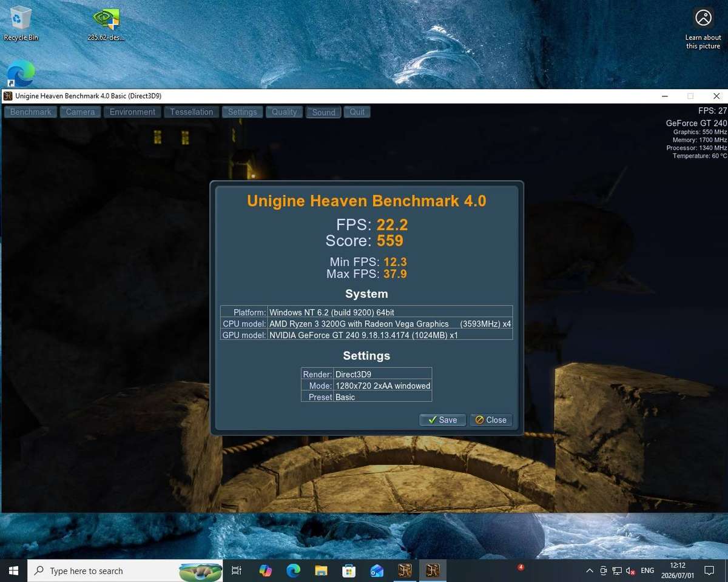Save the benchmark results
Image resolution: width=728 pixels, height=582 pixels.
[x=442, y=420]
